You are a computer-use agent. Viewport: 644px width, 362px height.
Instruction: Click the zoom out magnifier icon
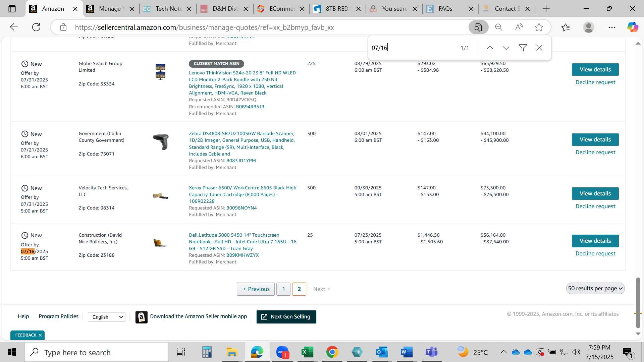pos(499,27)
